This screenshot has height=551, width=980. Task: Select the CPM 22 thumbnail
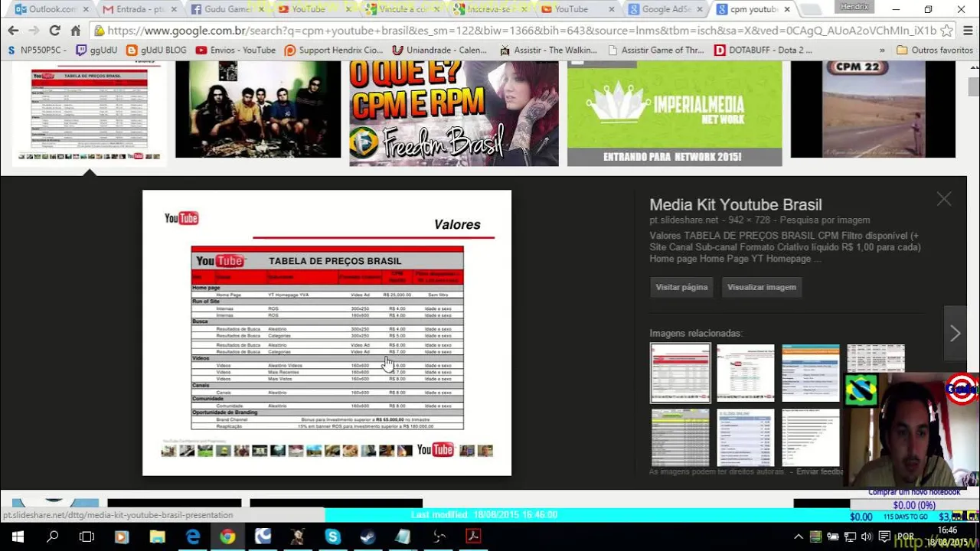point(873,109)
